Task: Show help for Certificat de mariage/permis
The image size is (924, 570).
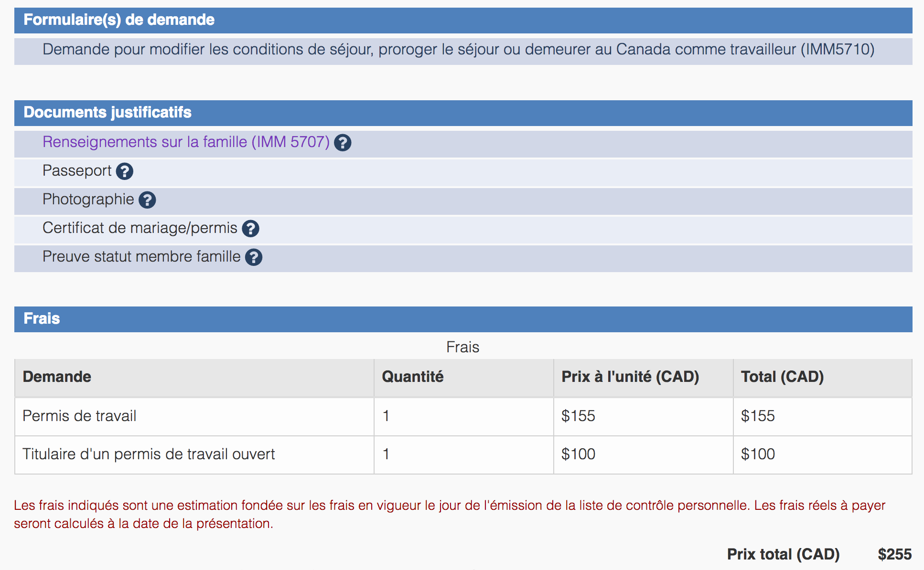Action: click(x=250, y=229)
